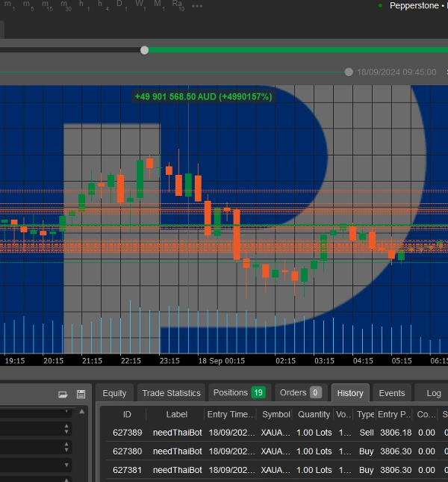Choose the Ra10 range timeframe
The width and height of the screenshot is (448, 482).
(x=178, y=6)
